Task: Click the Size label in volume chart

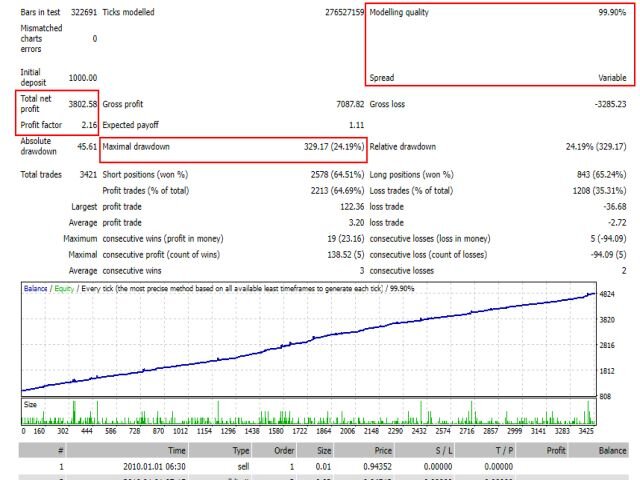Action: [30, 404]
